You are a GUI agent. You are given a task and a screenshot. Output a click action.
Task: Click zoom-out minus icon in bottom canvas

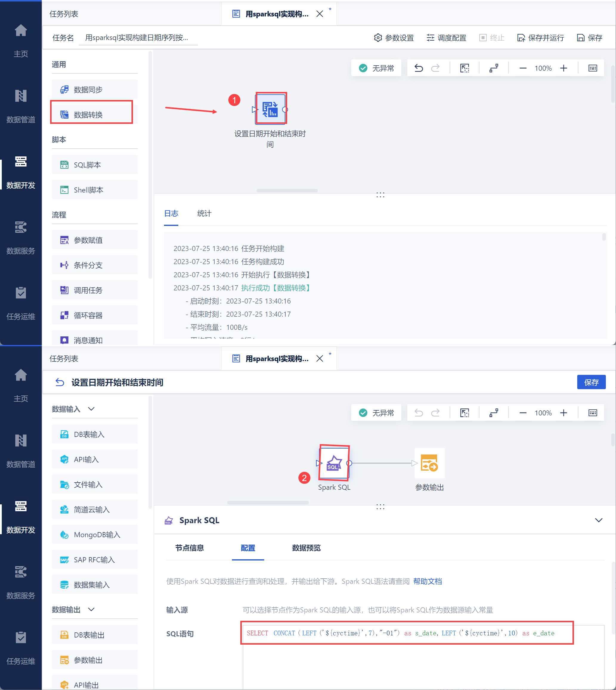pyautogui.click(x=523, y=412)
